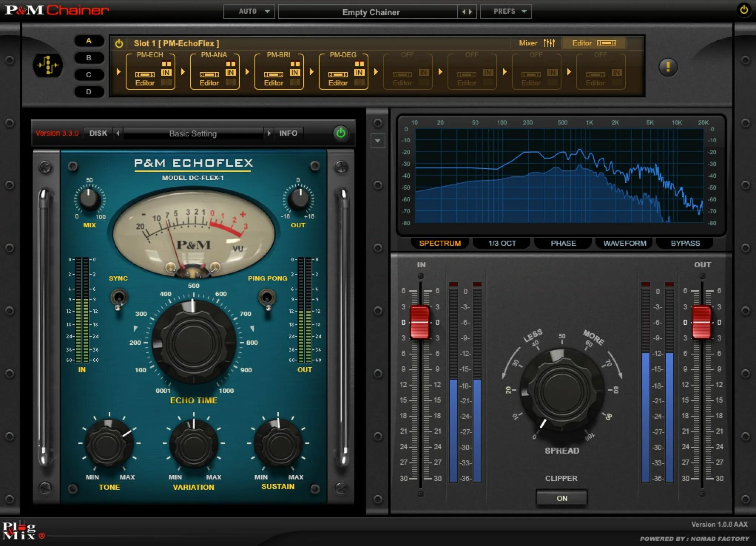Screen dimensions: 756x546
Task: Toggle Slot 1 power icon
Action: [x=119, y=44]
